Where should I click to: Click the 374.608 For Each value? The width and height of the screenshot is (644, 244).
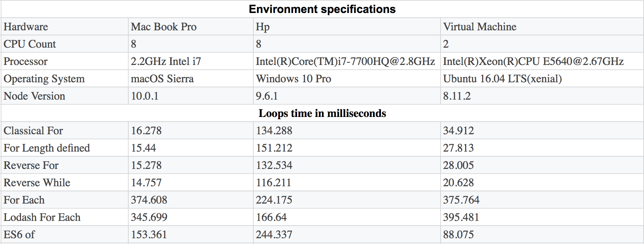[191, 200]
